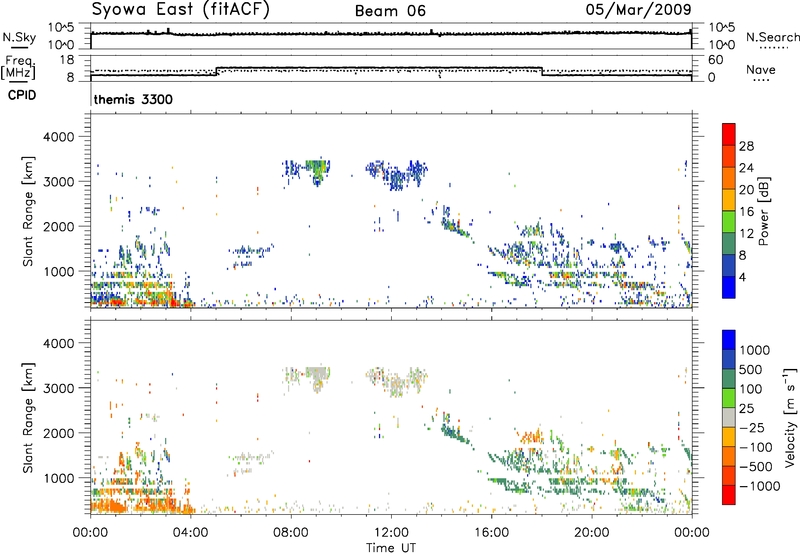Click the '60' tick on Nave axis
The image size is (800, 554).
click(x=716, y=60)
